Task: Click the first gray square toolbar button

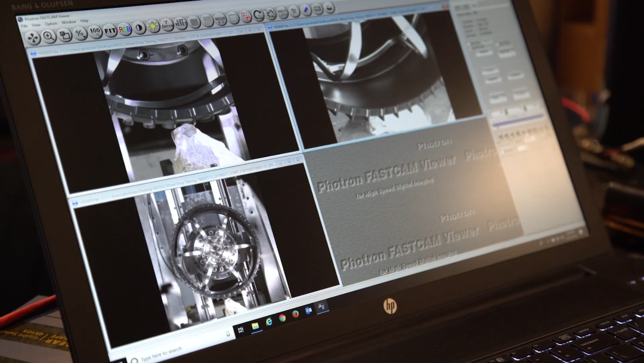Action: [194, 21]
